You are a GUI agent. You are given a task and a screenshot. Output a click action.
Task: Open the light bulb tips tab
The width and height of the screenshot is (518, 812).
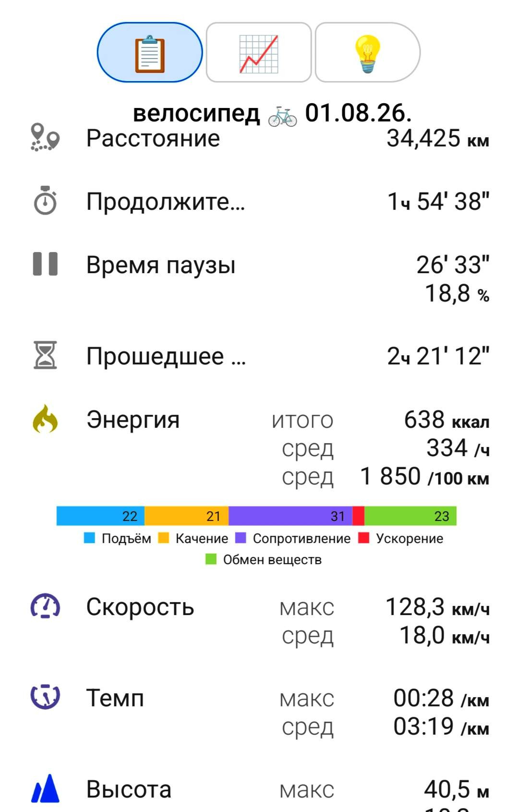click(368, 52)
